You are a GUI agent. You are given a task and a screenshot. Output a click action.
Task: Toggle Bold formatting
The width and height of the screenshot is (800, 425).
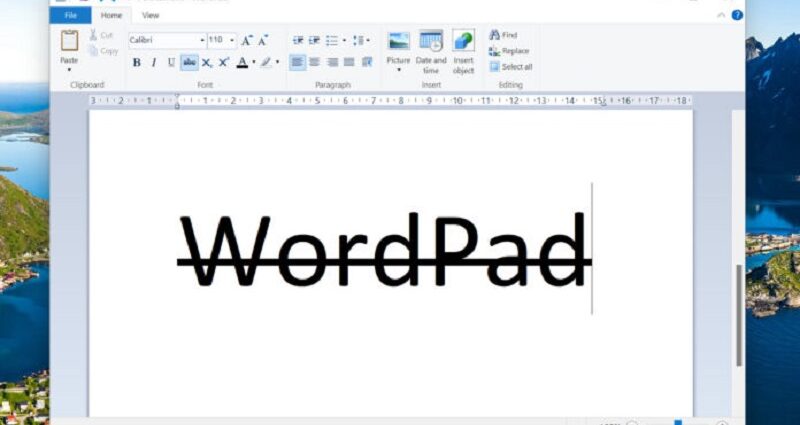tap(137, 62)
